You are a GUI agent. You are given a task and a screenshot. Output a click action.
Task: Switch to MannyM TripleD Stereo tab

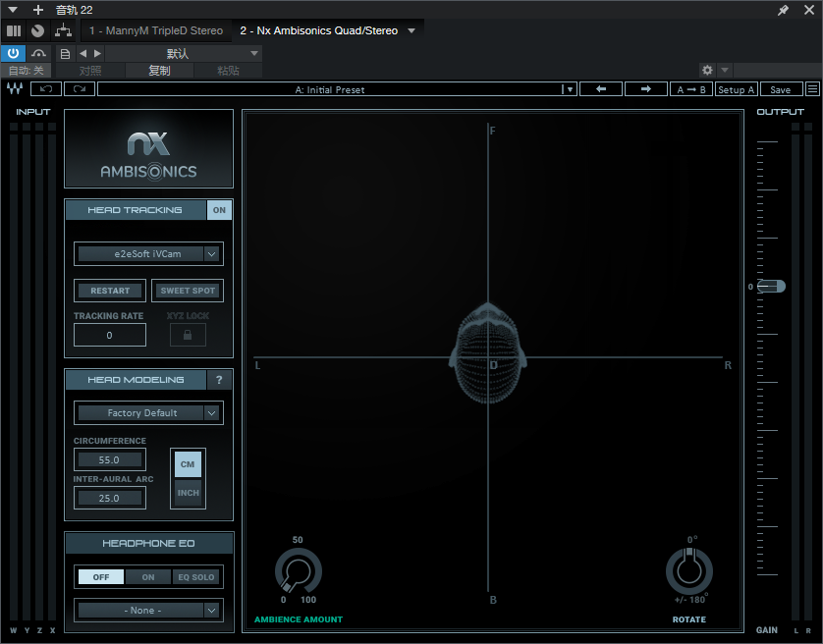(x=156, y=30)
